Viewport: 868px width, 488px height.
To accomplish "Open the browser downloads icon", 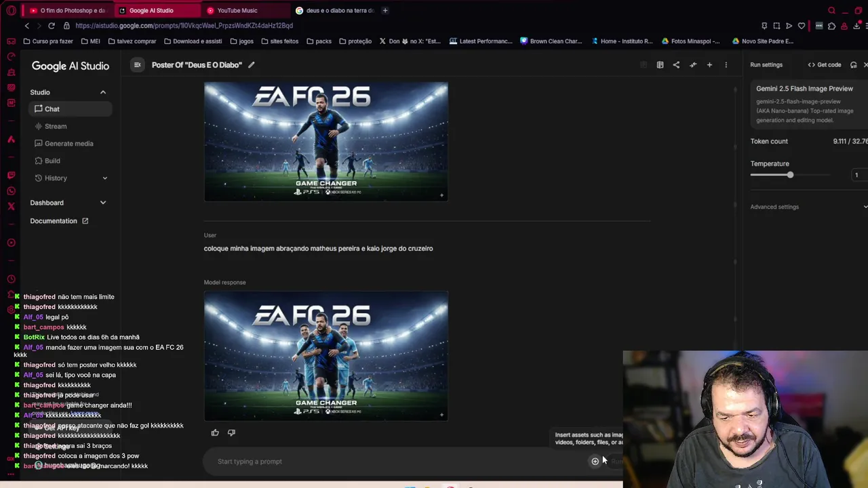I will point(856,26).
